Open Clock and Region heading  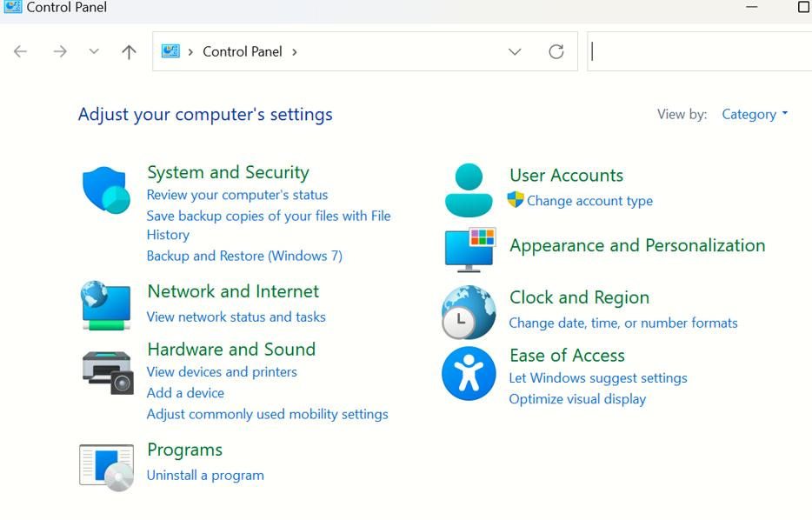(x=580, y=297)
